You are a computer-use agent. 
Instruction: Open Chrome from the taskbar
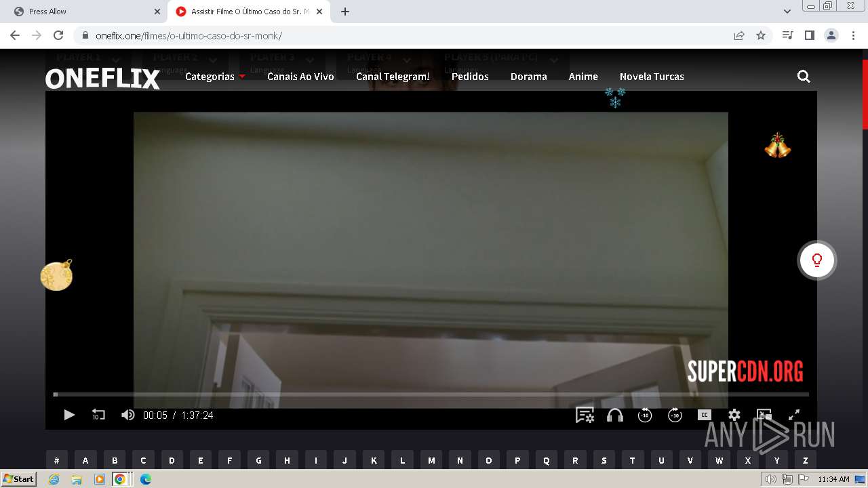[x=119, y=479]
